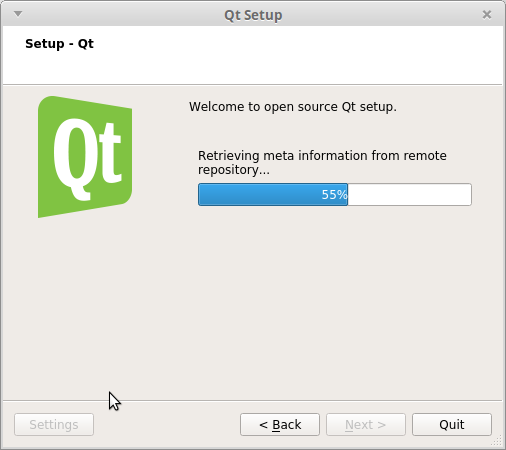This screenshot has height=450, width=506.
Task: Grab the resize grip in window corner
Action: [x=496, y=441]
